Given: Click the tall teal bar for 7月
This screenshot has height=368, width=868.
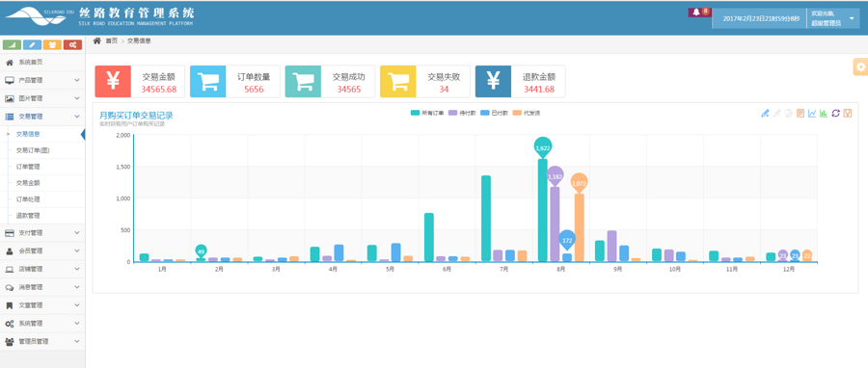Looking at the screenshot, I should click(486, 219).
